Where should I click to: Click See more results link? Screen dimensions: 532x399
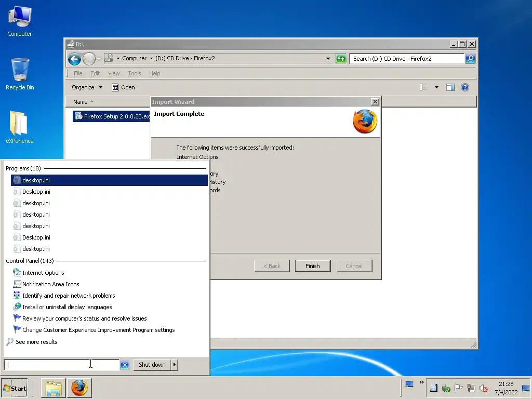pos(36,342)
